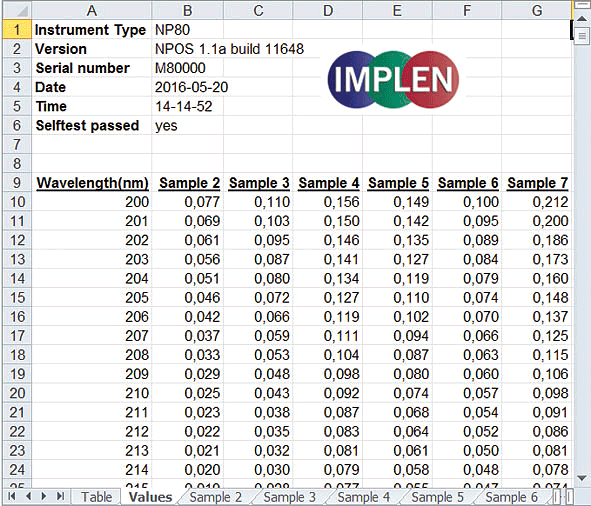Click the IMPLEN logo image
Screen dimensions: 591x506
click(x=393, y=80)
